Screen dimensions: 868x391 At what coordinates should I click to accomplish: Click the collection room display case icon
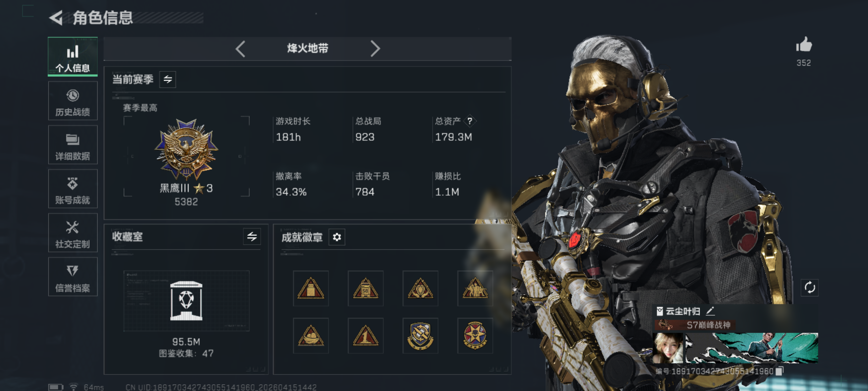point(186,301)
